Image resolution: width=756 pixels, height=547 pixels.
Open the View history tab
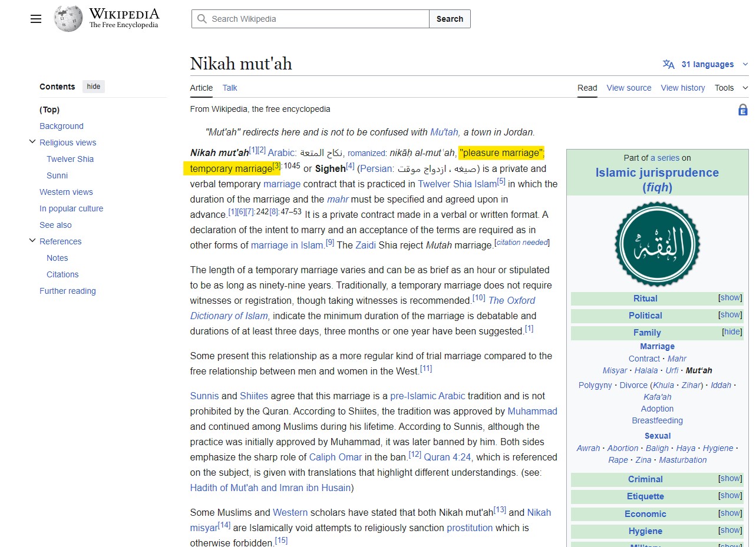point(683,88)
